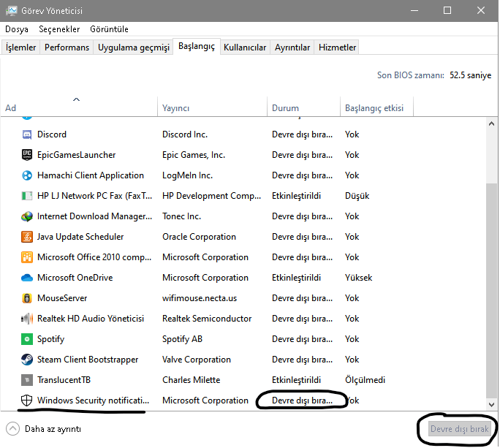Select the Windows Security notification entry name

[93, 400]
